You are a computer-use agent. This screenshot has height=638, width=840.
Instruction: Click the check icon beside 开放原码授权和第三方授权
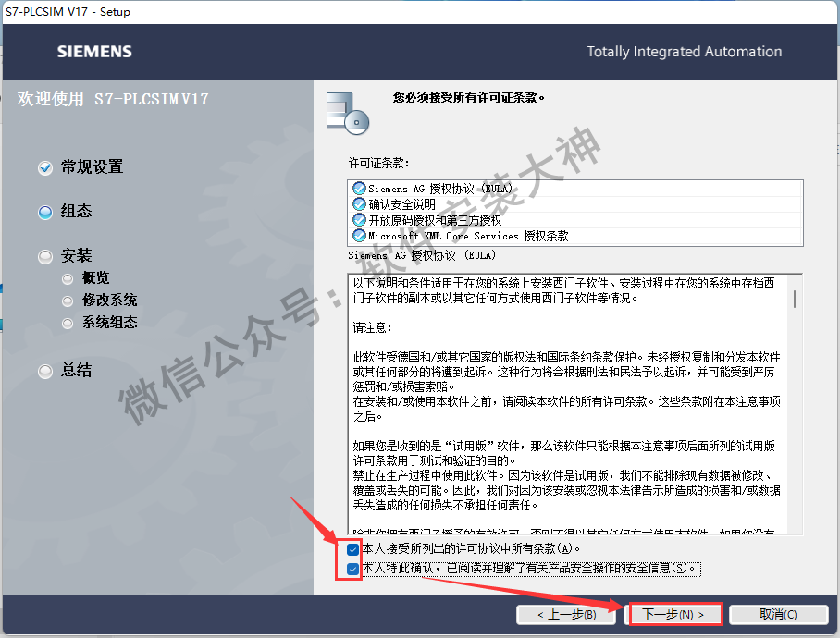[359, 220]
